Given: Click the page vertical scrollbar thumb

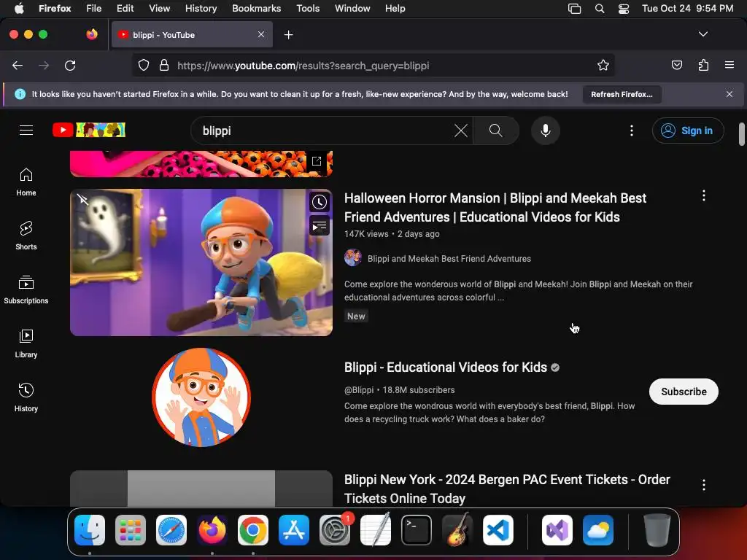Looking at the screenshot, I should (742, 134).
